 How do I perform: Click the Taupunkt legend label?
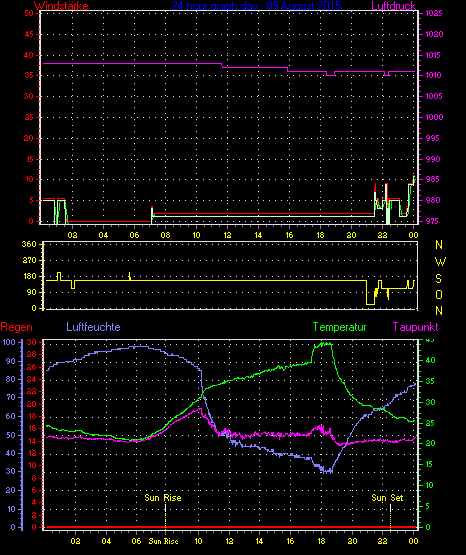point(415,327)
